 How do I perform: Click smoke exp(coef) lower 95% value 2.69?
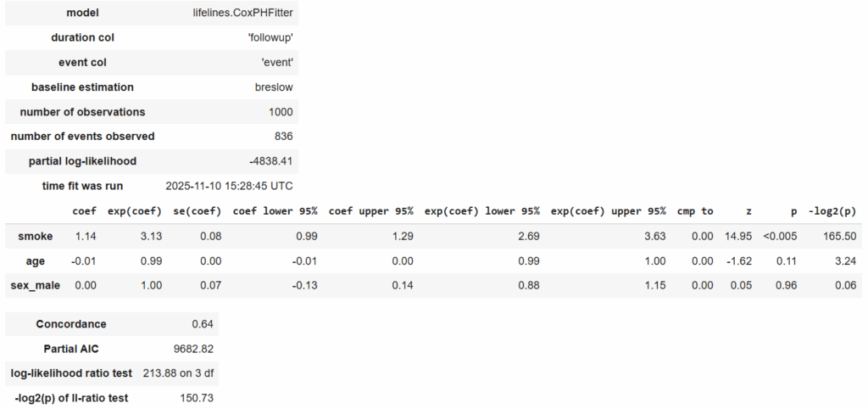tap(529, 236)
